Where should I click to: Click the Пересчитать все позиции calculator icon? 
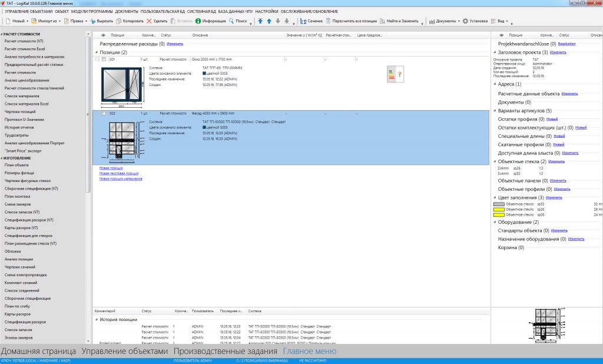[329, 21]
